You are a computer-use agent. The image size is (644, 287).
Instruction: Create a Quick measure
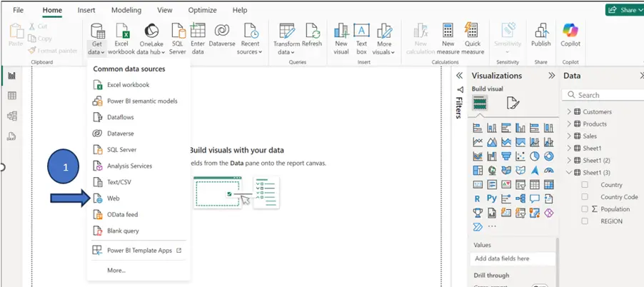tap(473, 39)
